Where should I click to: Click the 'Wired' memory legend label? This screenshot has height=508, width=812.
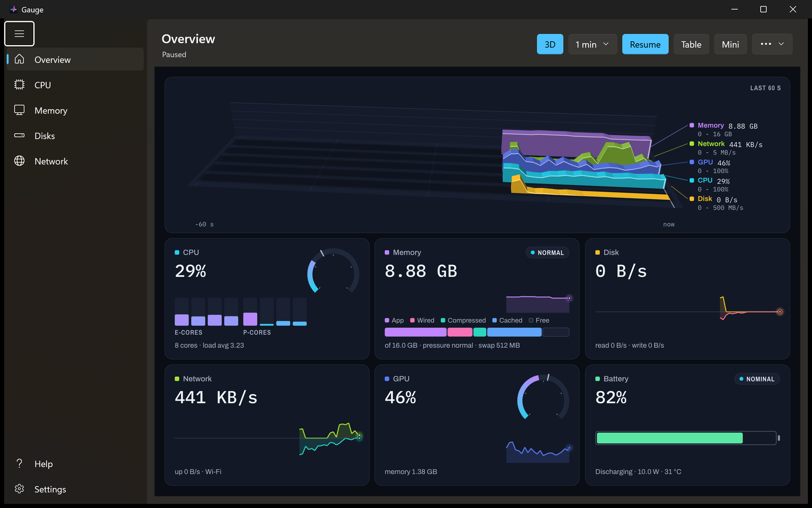click(425, 321)
